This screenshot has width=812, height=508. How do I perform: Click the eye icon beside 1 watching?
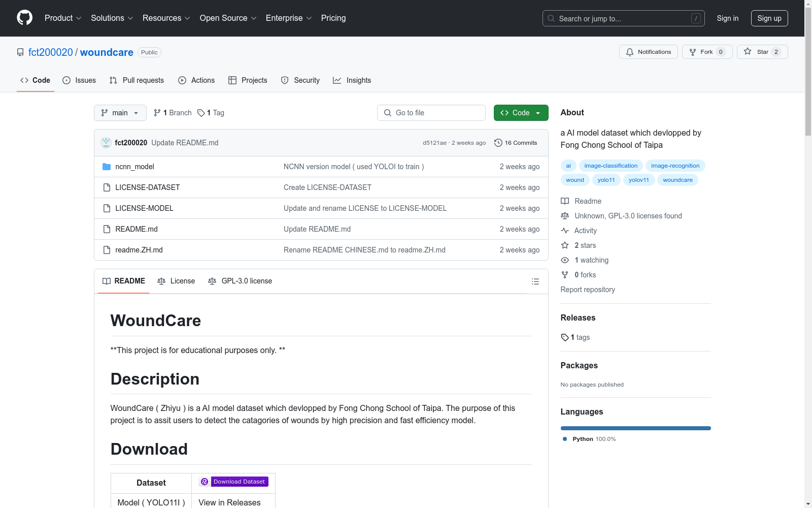565,260
